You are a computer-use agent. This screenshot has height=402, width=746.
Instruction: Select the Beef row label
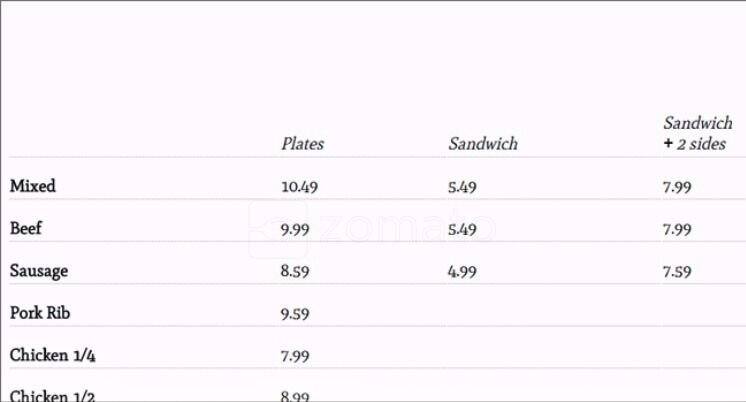[26, 228]
